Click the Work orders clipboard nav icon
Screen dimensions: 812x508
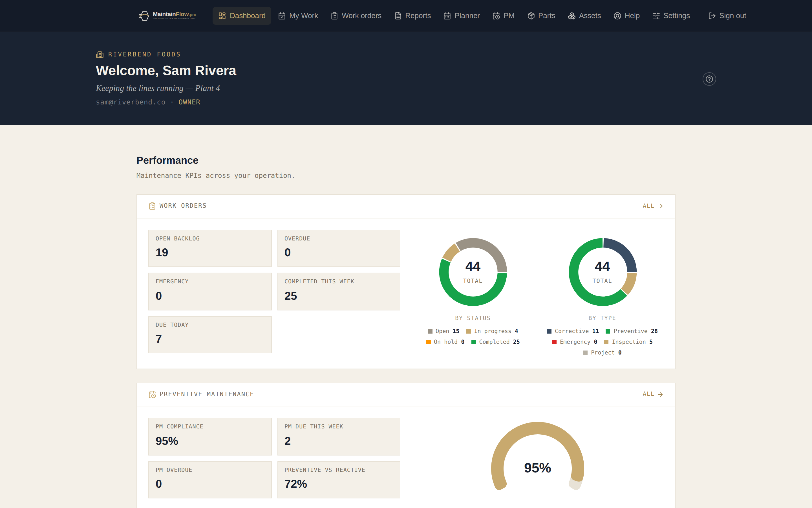point(334,16)
